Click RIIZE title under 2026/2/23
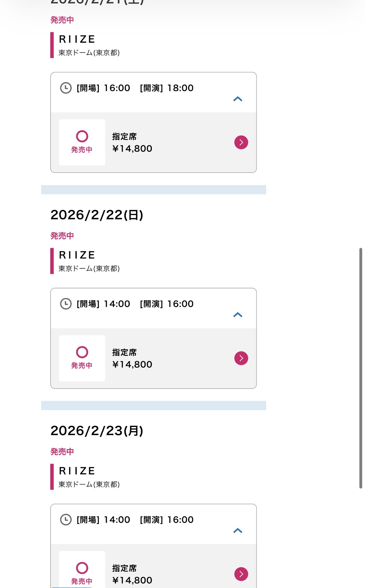The image size is (365, 588). [x=77, y=471]
